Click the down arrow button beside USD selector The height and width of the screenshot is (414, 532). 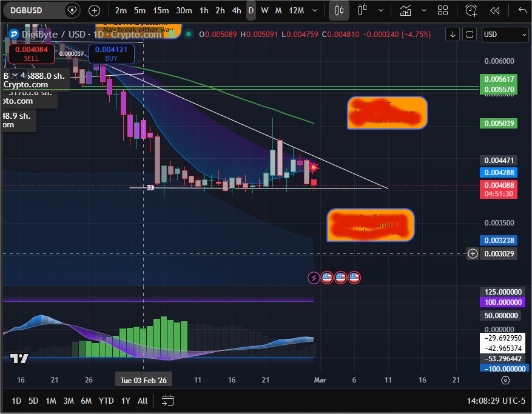pyautogui.click(x=453, y=35)
